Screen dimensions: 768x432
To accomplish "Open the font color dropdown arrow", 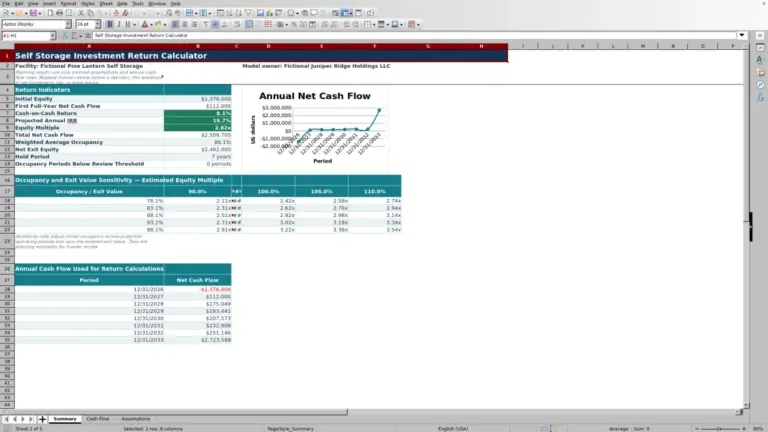I will [151, 24].
